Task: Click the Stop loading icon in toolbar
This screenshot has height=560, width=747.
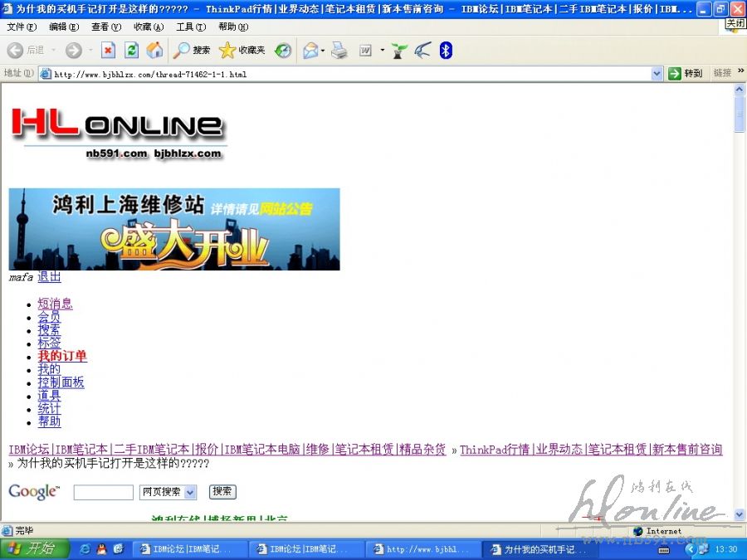Action: click(x=108, y=51)
